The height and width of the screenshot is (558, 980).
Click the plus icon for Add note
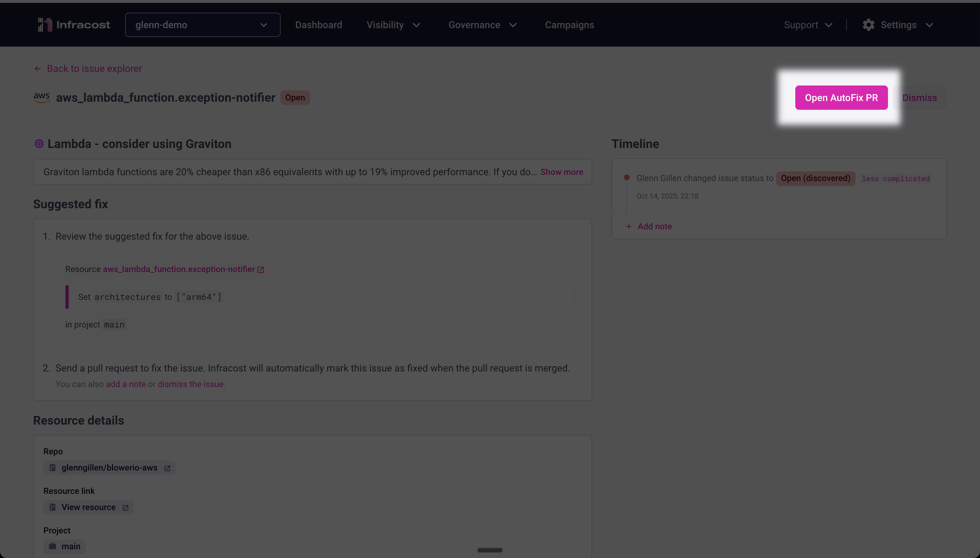(628, 226)
